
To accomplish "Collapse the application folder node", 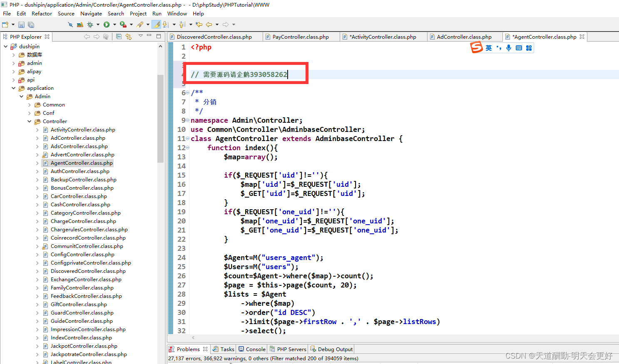I will [x=13, y=88].
